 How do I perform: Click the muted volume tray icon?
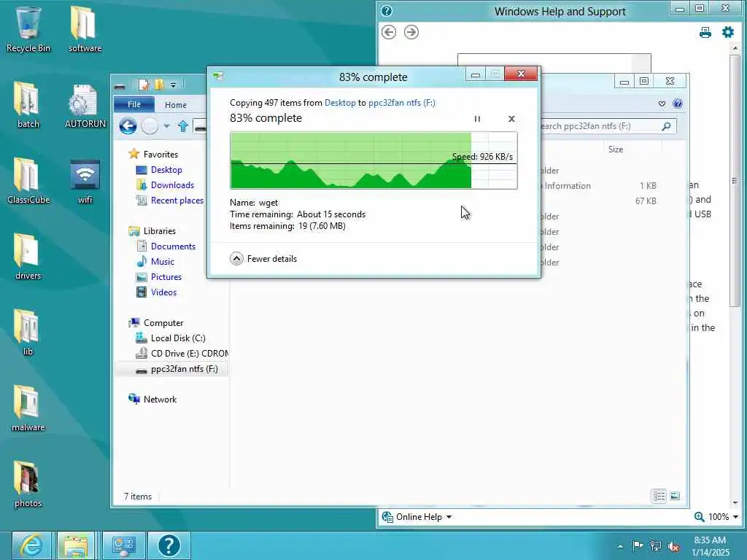673,547
